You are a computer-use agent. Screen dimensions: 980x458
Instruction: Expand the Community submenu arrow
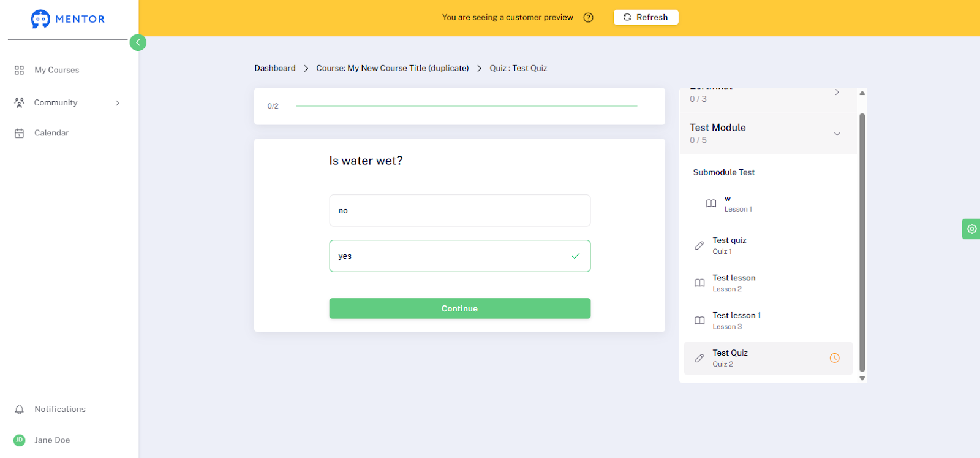(x=118, y=103)
